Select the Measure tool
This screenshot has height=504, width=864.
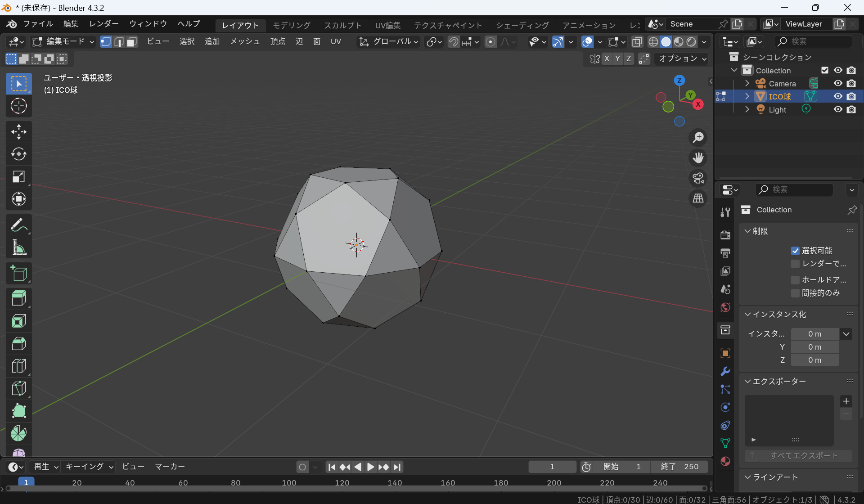coord(18,247)
